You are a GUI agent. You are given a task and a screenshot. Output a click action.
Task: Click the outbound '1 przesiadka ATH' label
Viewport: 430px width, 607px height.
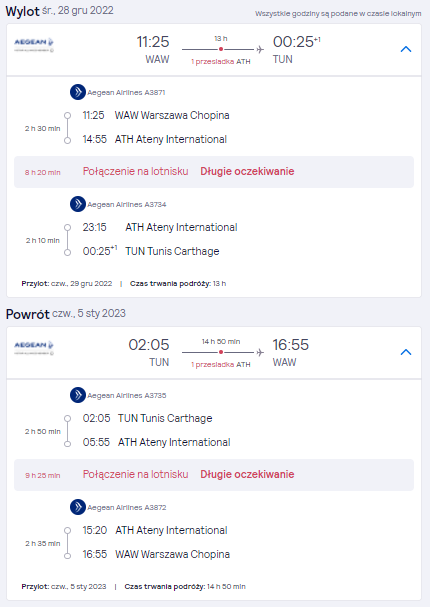point(221,62)
